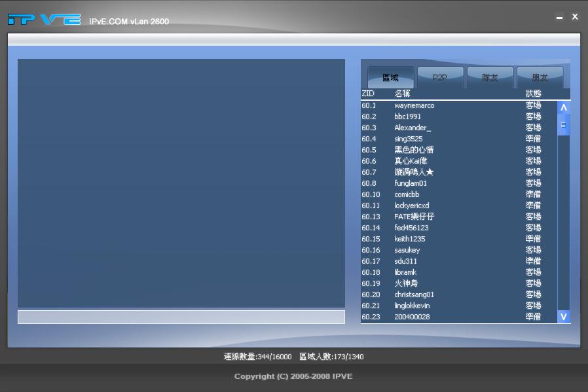Open the 朋友 tab
Screen dimensions: 588x392
tap(540, 78)
